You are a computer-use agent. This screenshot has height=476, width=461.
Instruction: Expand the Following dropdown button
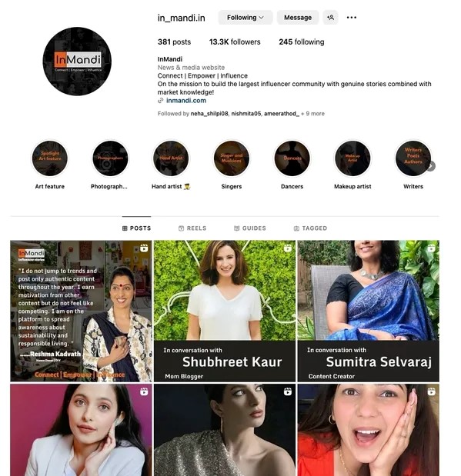[x=246, y=18]
